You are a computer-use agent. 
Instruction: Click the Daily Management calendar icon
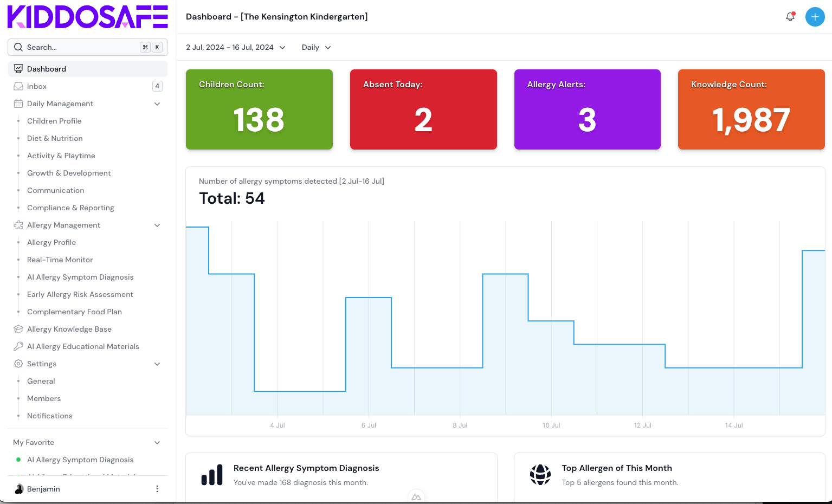tap(18, 104)
